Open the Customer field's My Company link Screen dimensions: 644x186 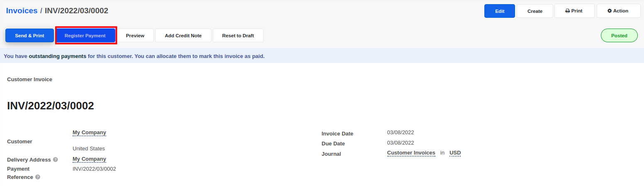(89, 133)
